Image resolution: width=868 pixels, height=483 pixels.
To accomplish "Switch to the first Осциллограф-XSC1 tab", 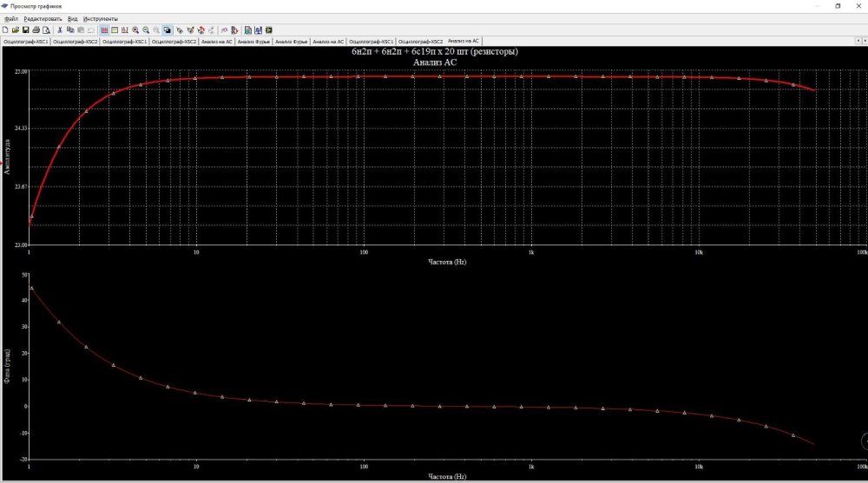I will click(25, 41).
